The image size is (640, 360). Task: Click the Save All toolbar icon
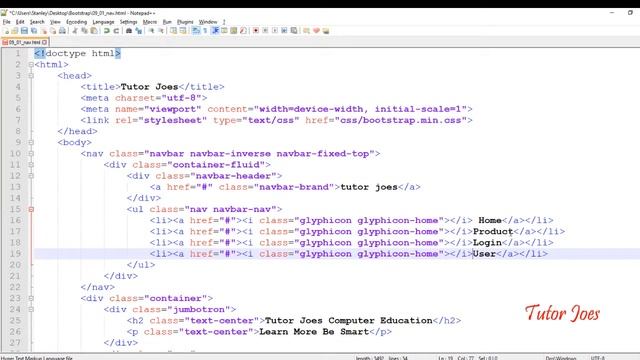coord(34,31)
